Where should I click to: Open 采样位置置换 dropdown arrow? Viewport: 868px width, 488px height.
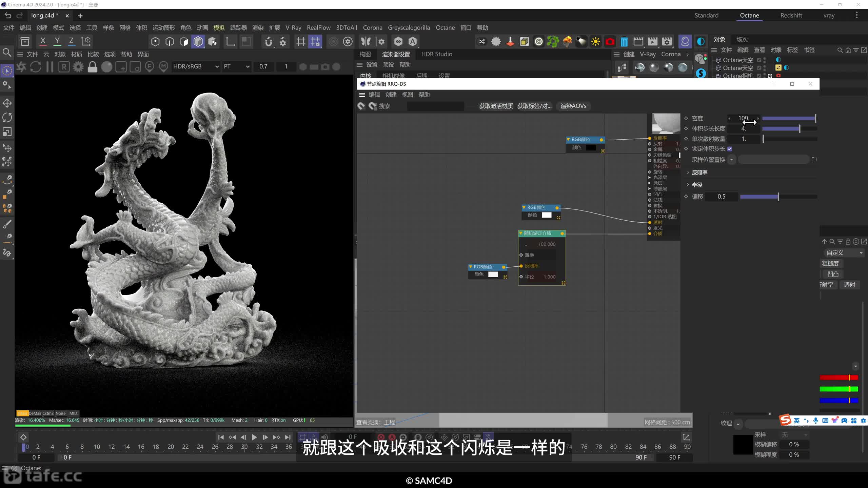pos(731,160)
